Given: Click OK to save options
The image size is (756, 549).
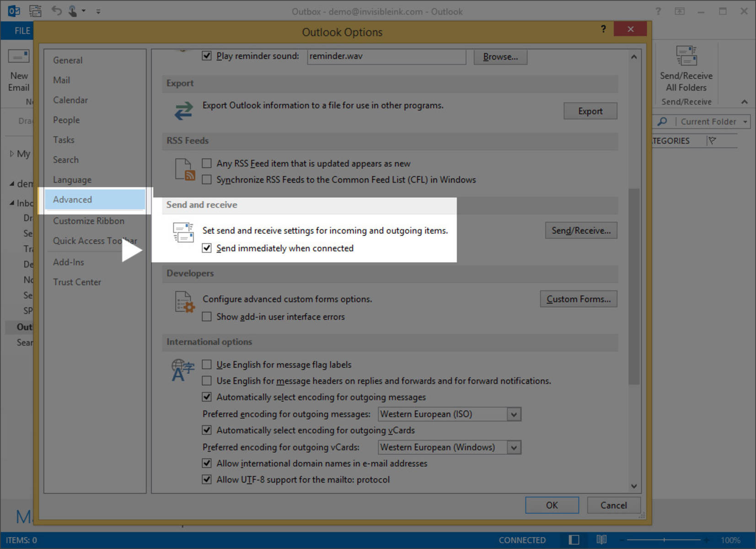Looking at the screenshot, I should point(552,505).
